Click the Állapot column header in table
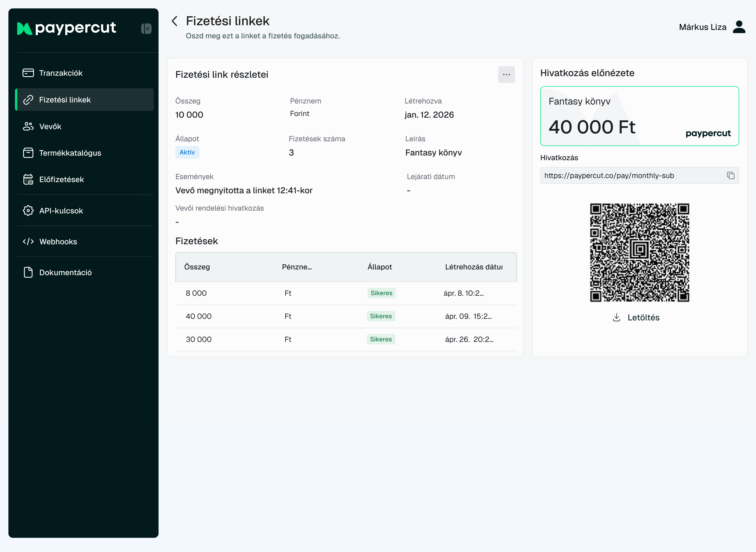The width and height of the screenshot is (756, 552). tap(380, 267)
